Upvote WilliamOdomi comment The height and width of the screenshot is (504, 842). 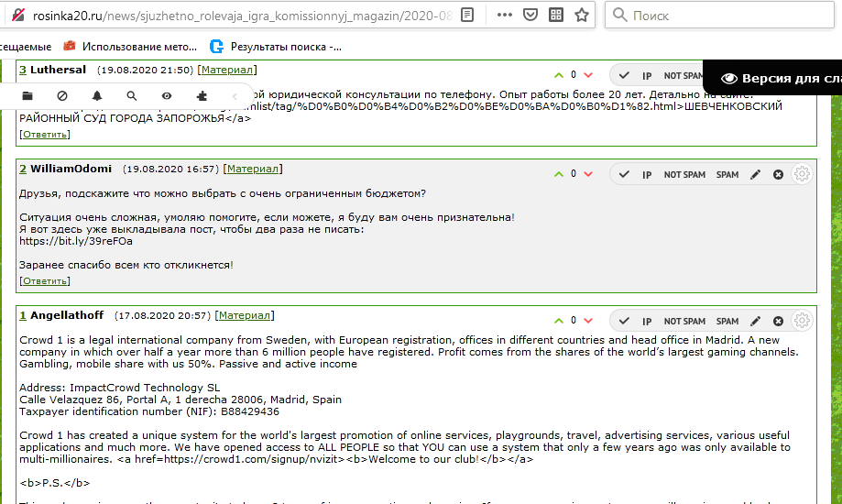point(559,174)
